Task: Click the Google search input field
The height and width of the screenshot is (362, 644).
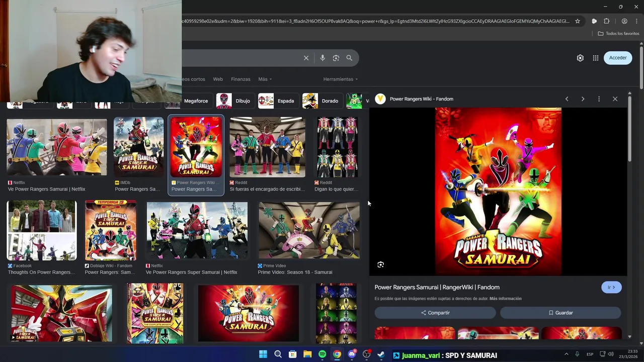Action: click(240, 58)
